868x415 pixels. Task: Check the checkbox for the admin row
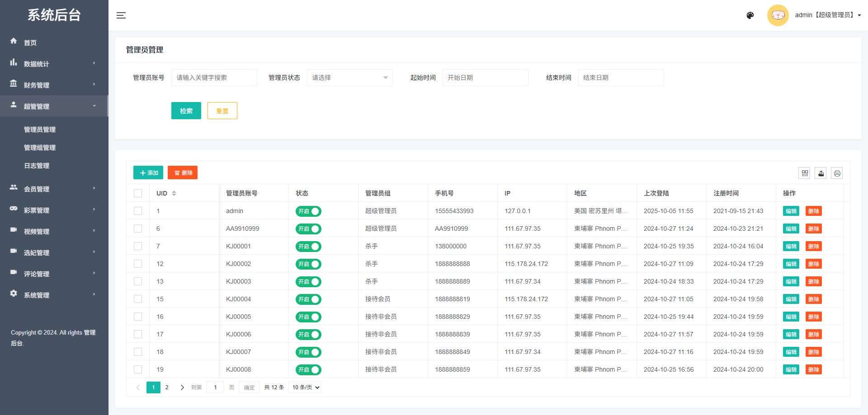(138, 211)
